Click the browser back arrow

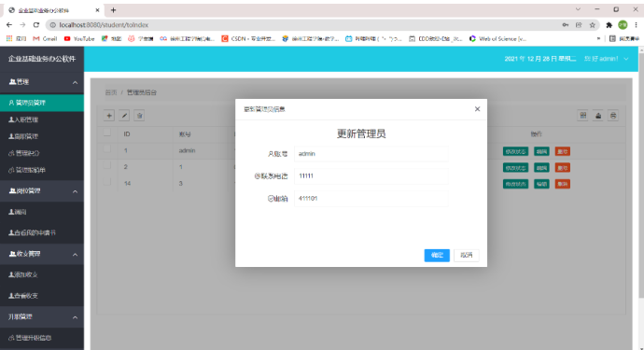pyautogui.click(x=9, y=25)
